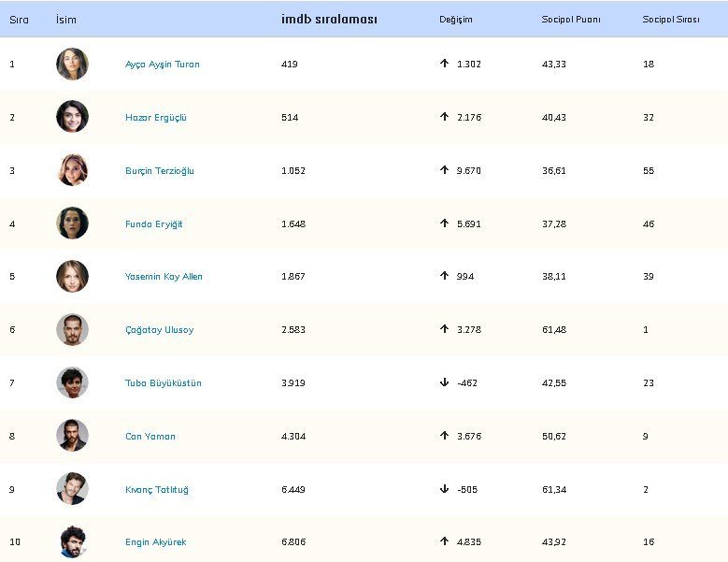This screenshot has height=562, width=728.
Task: Sort by İsim column header
Action: pos(66,20)
